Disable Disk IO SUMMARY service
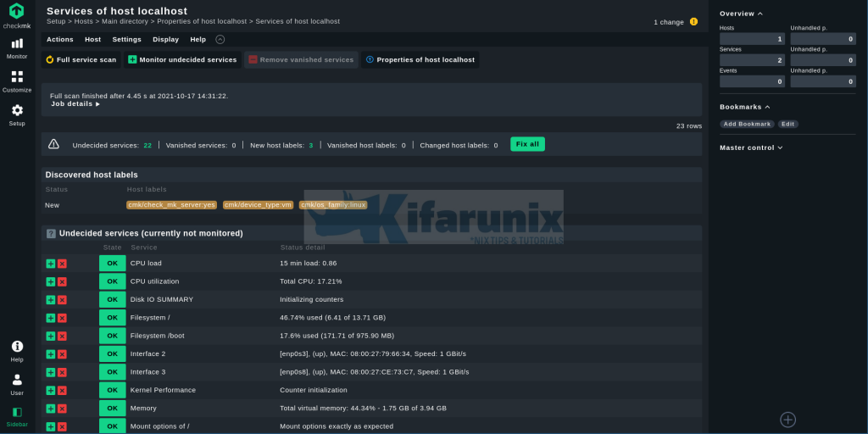This screenshot has width=868, height=434. (62, 300)
